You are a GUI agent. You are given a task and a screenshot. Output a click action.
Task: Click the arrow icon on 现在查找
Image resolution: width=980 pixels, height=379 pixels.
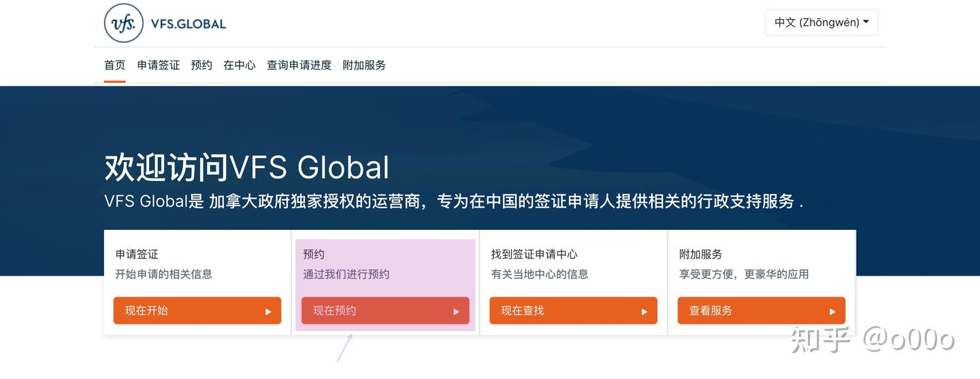(644, 312)
